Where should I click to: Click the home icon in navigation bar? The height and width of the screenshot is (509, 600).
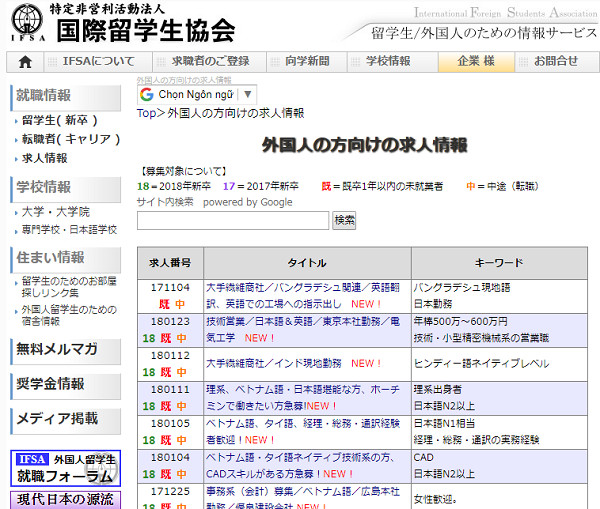25,61
